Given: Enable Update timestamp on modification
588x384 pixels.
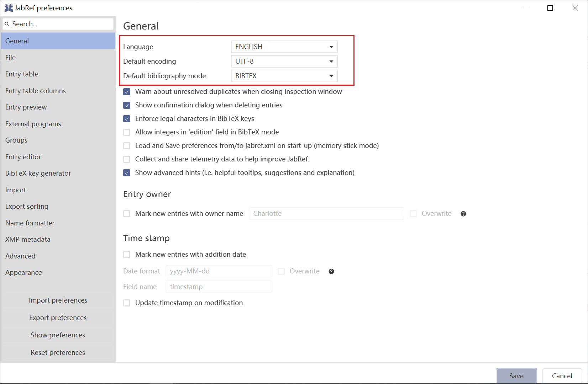Looking at the screenshot, I should [x=127, y=303].
